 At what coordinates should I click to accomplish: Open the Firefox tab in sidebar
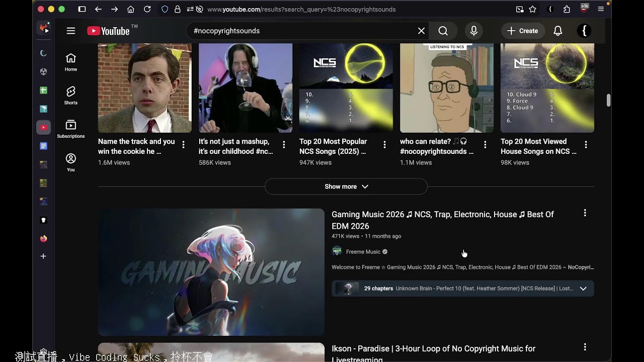click(44, 238)
